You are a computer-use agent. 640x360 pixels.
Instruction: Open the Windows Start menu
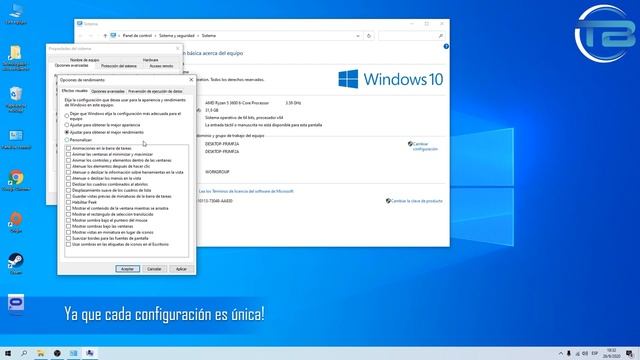(x=8, y=353)
